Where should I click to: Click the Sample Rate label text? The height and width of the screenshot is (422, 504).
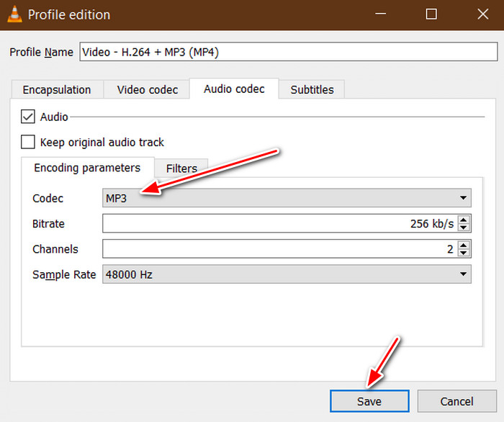pos(64,275)
